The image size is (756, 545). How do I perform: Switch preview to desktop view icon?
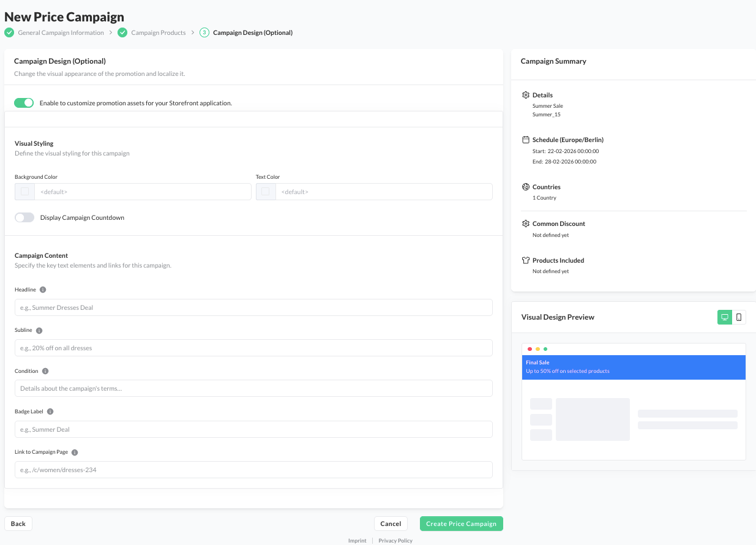725,317
